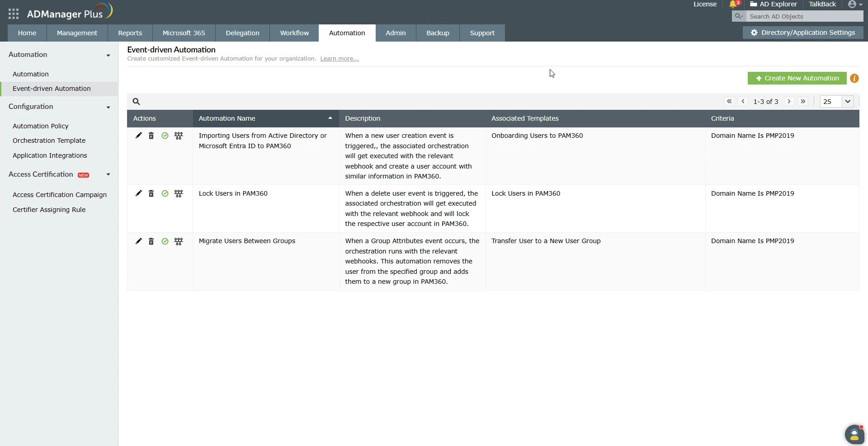This screenshot has height=446, width=868.
Task: Collapse the Automation sidebar section
Action: click(108, 55)
